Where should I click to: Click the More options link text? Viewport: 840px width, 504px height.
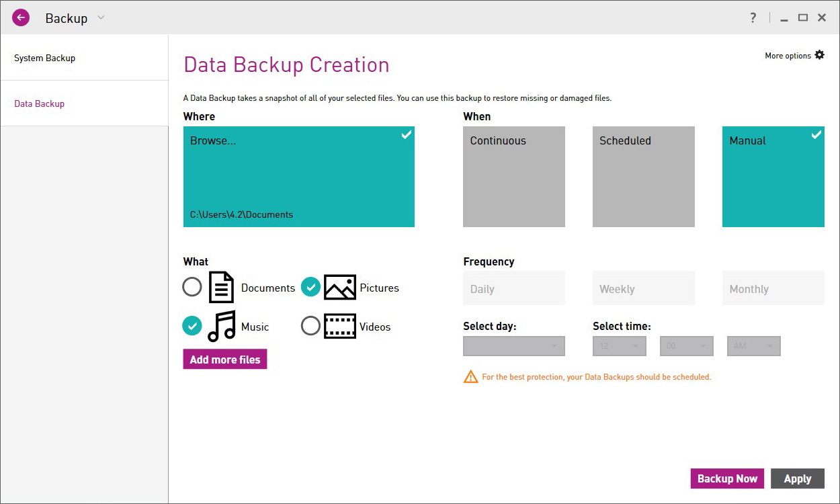click(788, 56)
